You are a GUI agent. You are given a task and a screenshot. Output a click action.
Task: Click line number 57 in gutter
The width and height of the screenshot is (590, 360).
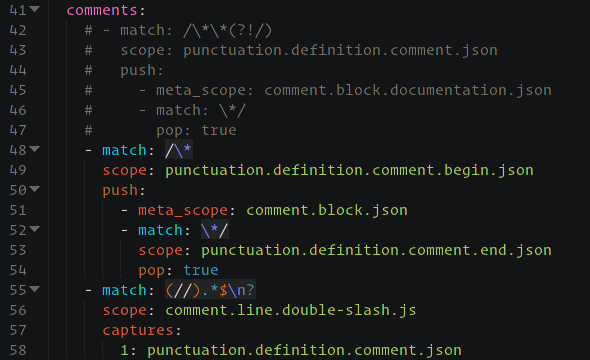point(18,330)
